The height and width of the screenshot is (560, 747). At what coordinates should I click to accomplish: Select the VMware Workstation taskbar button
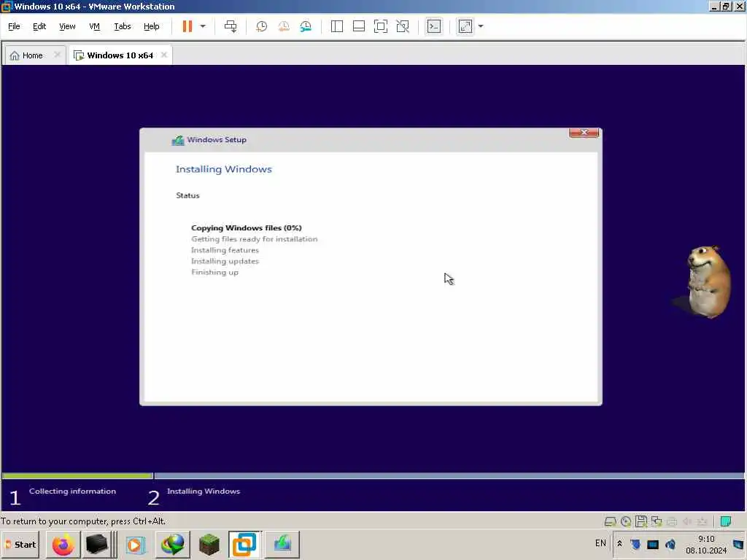click(x=245, y=544)
